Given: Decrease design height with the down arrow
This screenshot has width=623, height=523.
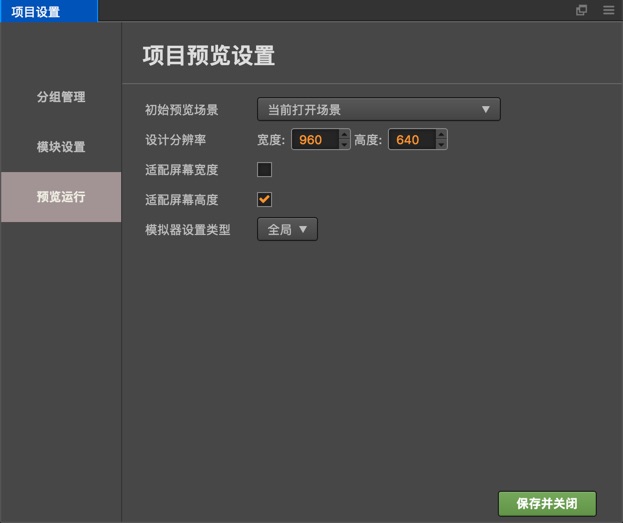Looking at the screenshot, I should [441, 145].
